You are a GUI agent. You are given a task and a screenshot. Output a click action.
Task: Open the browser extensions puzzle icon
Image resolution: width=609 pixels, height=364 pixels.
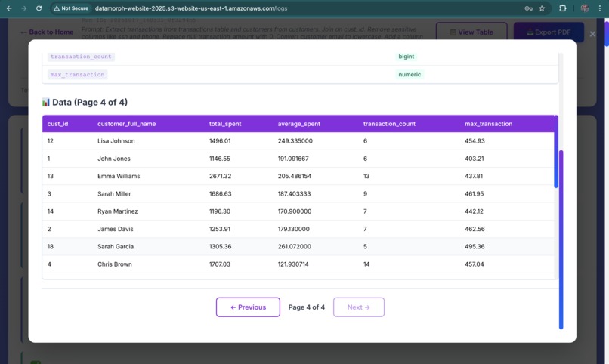point(562,8)
